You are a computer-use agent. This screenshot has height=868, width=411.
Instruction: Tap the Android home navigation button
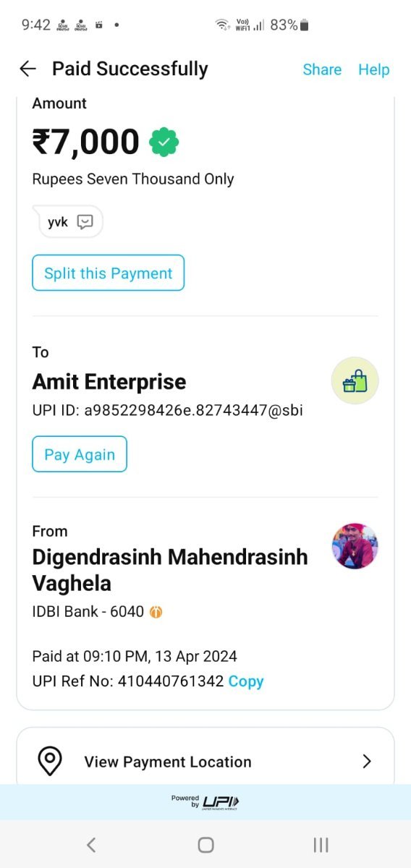click(205, 844)
